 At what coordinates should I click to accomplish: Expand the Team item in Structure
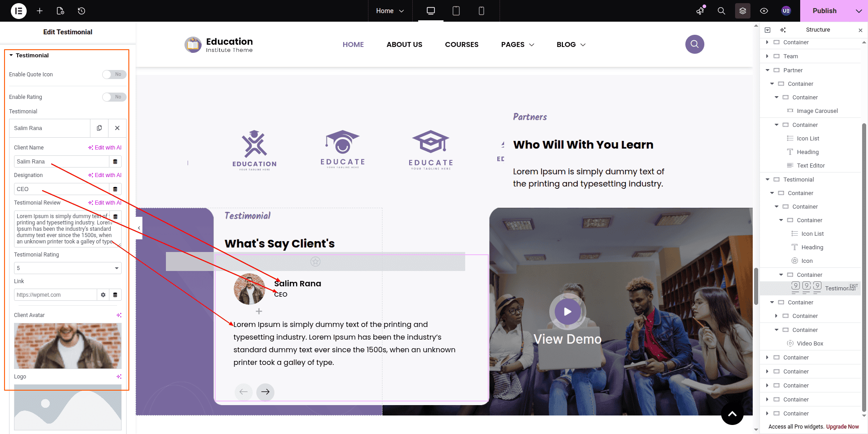(x=767, y=56)
